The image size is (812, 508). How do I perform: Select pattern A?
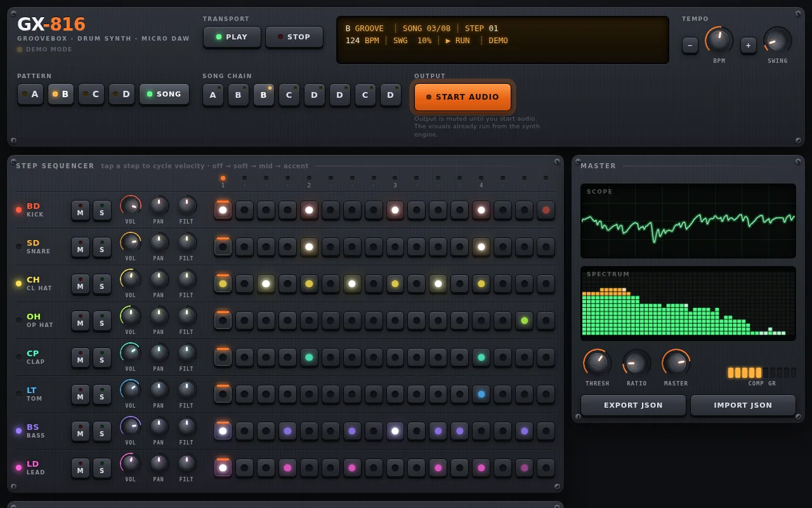pyautogui.click(x=30, y=94)
